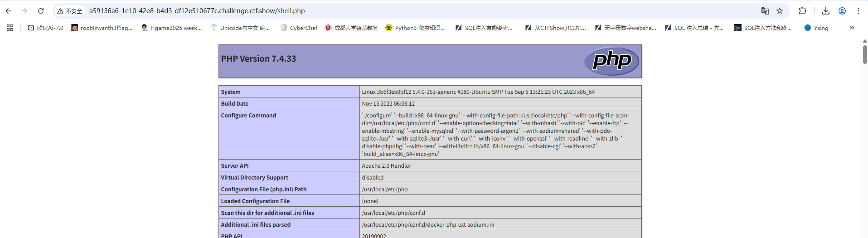The width and height of the screenshot is (868, 238).
Task: Open the user profile icon
Action: [x=842, y=11]
